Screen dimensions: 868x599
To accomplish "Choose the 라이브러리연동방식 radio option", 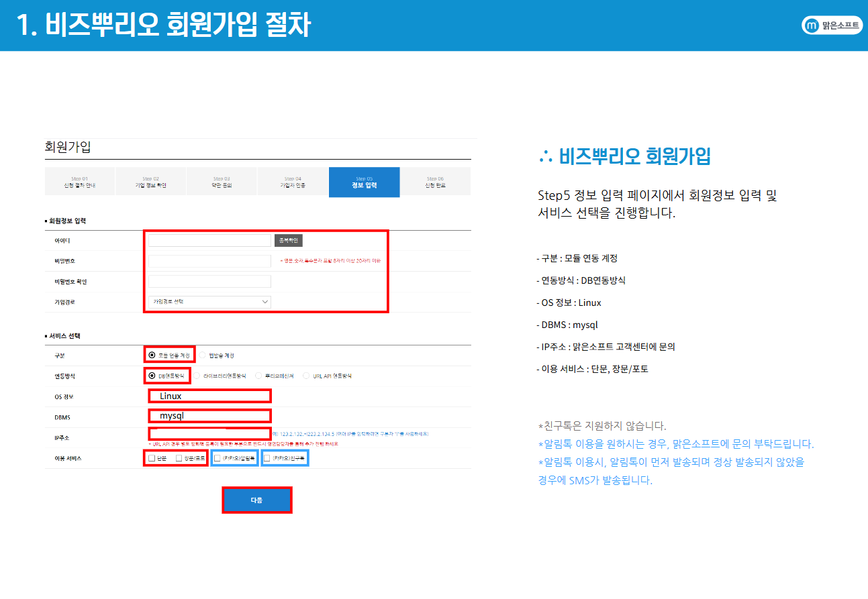I will [x=197, y=376].
